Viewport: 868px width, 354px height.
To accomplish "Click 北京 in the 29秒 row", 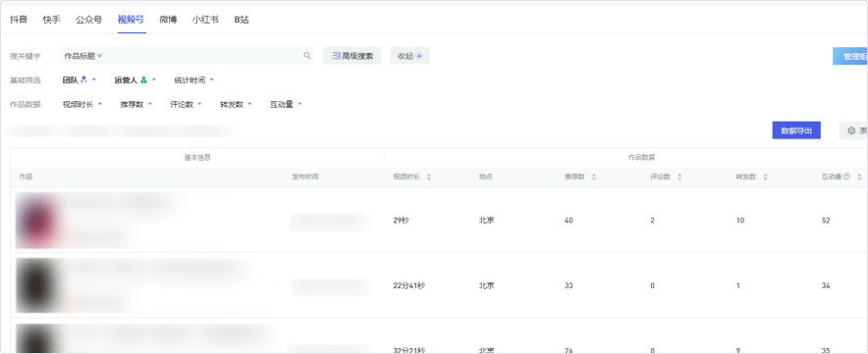I will 487,220.
